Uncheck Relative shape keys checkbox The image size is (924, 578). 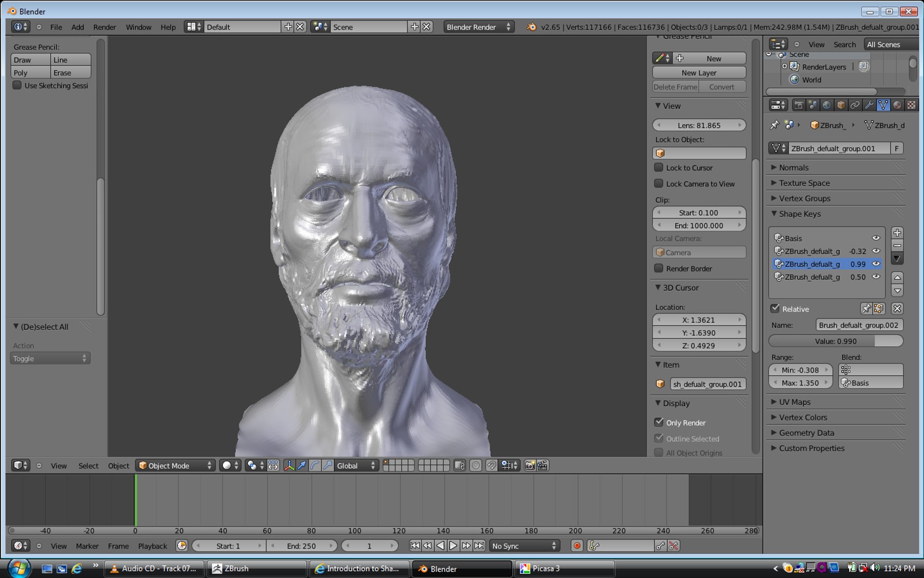[x=775, y=309]
